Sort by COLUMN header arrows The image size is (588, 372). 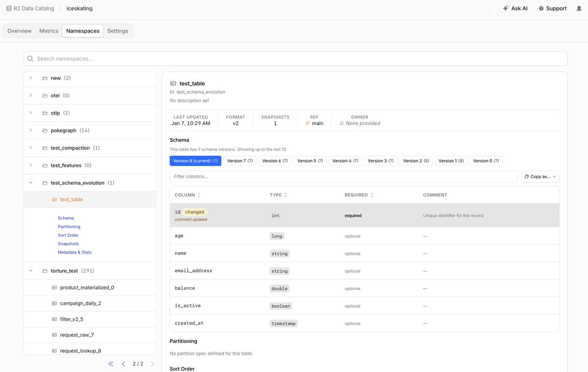pos(199,195)
